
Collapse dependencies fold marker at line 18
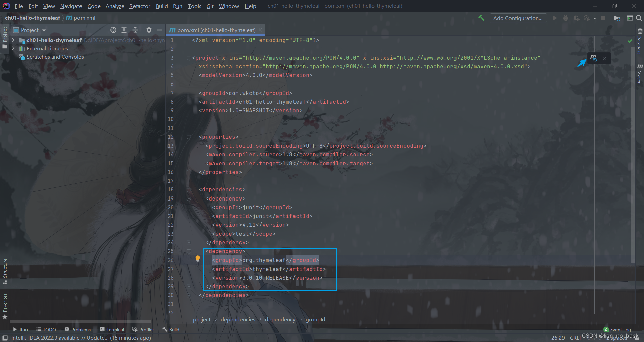[189, 190]
